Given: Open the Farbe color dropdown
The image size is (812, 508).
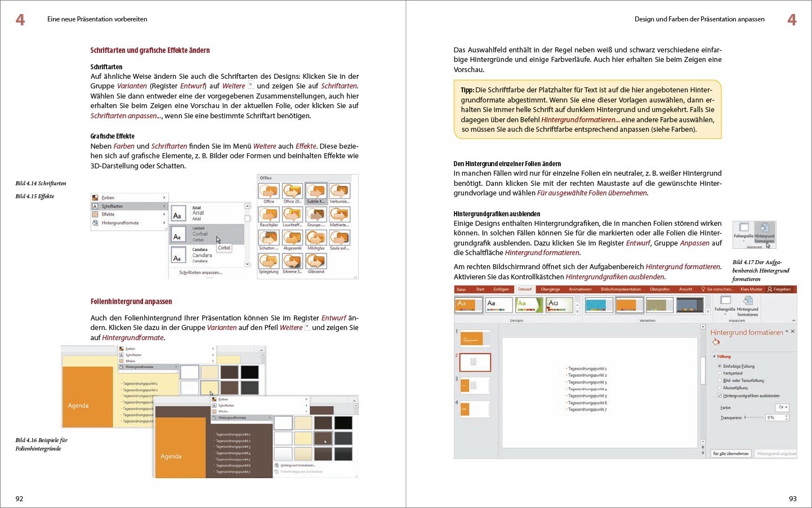Looking at the screenshot, I should [x=783, y=407].
